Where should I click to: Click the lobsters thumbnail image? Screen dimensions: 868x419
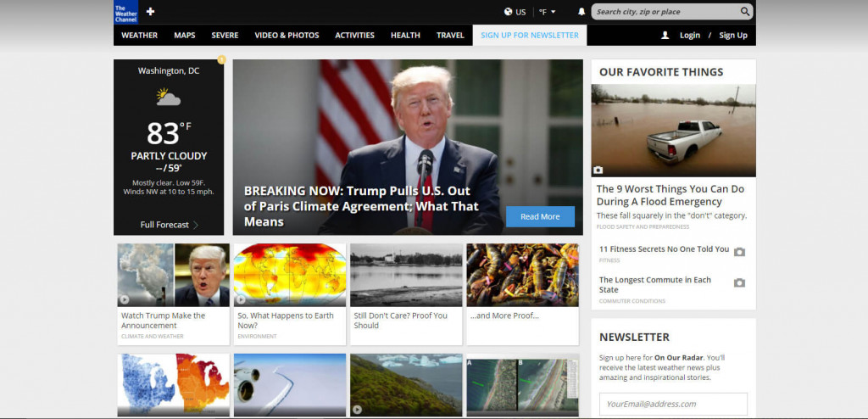(x=522, y=275)
